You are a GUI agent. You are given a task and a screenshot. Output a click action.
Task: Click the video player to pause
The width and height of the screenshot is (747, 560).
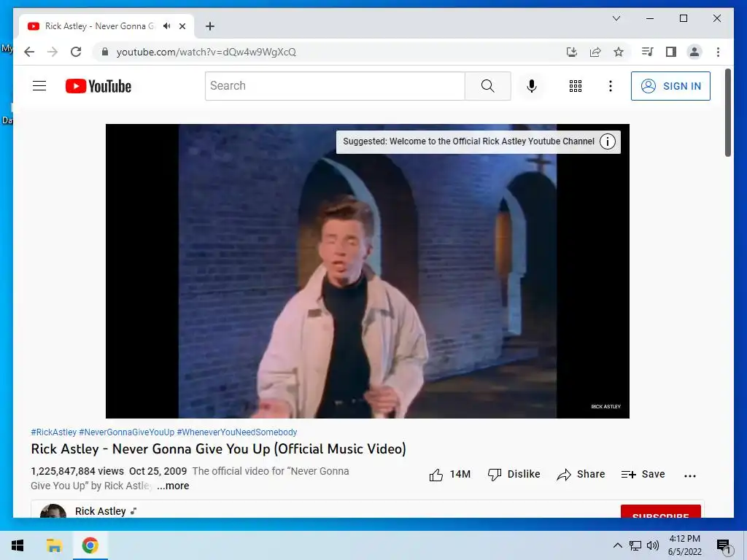(x=368, y=271)
